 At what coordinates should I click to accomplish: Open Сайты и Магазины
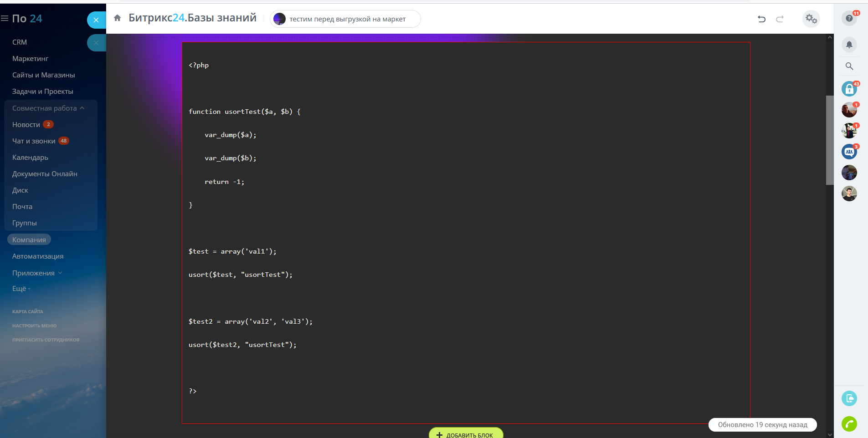point(43,75)
